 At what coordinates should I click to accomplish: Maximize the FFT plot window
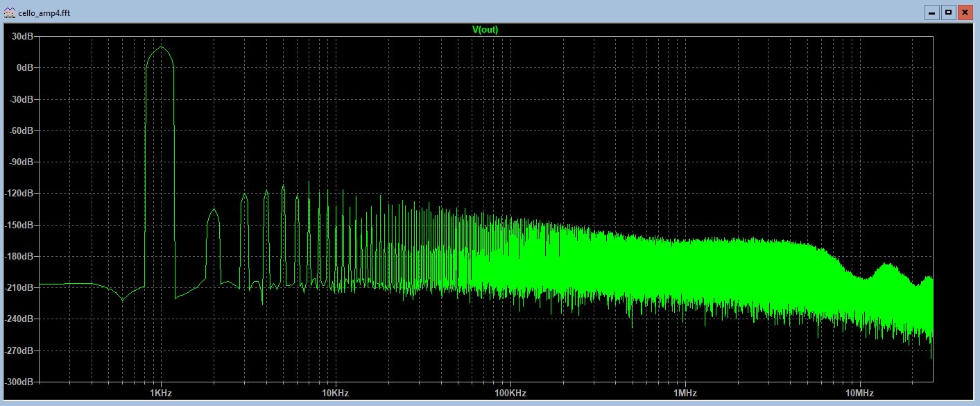tap(947, 12)
